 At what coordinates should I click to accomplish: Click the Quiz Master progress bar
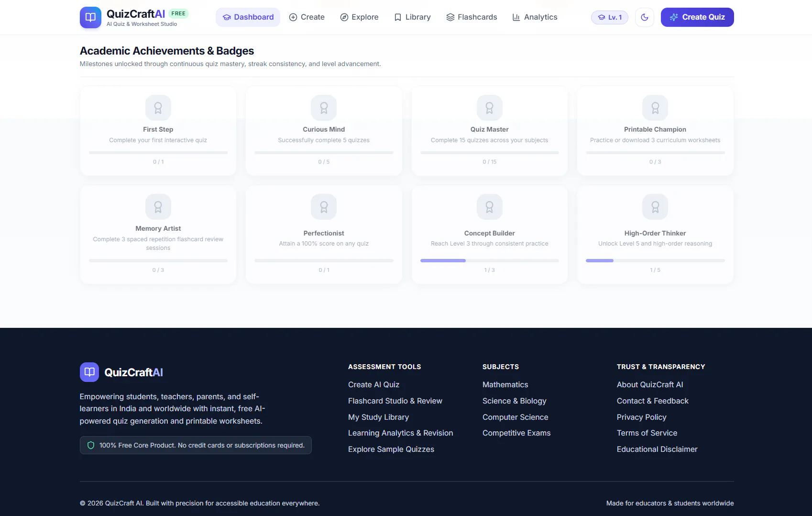click(490, 152)
